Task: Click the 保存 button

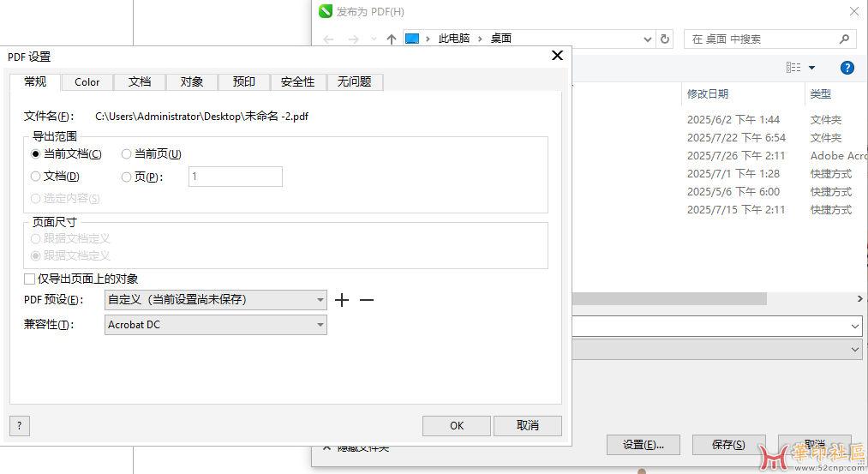Action: [728, 445]
